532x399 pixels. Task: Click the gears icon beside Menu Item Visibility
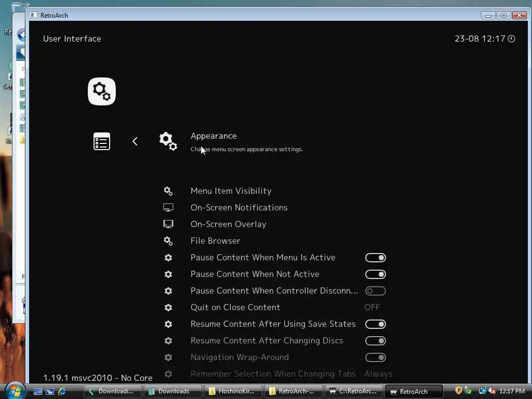(168, 191)
